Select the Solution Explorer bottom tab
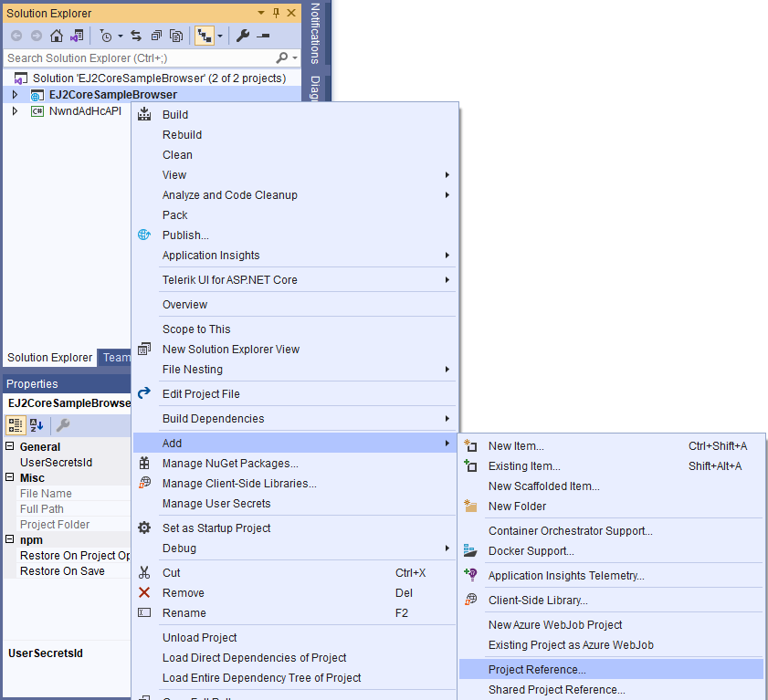This screenshot has width=768, height=700. [49, 358]
